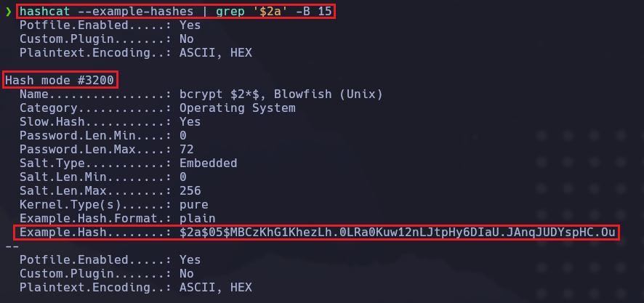
Task: Click the double-dash separator line
Action: (x=12, y=246)
